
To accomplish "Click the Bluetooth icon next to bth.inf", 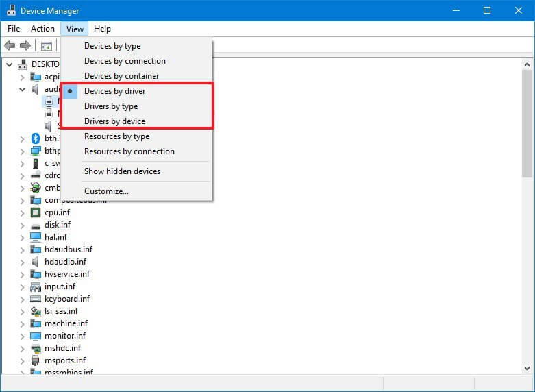I will coord(36,138).
